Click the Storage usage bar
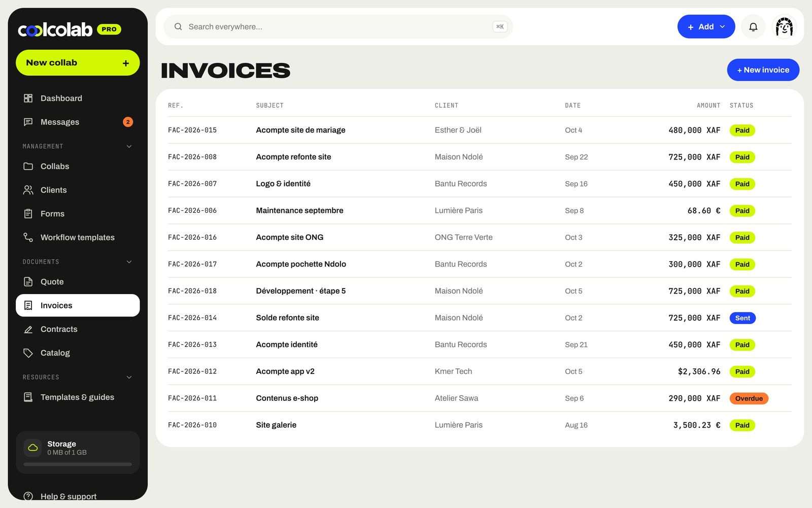812x508 pixels. [78, 464]
